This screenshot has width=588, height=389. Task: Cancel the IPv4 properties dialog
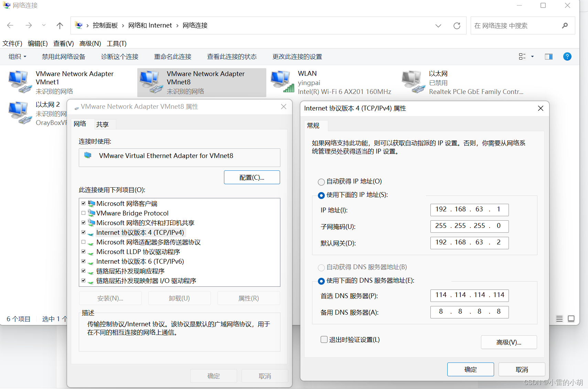[522, 369]
